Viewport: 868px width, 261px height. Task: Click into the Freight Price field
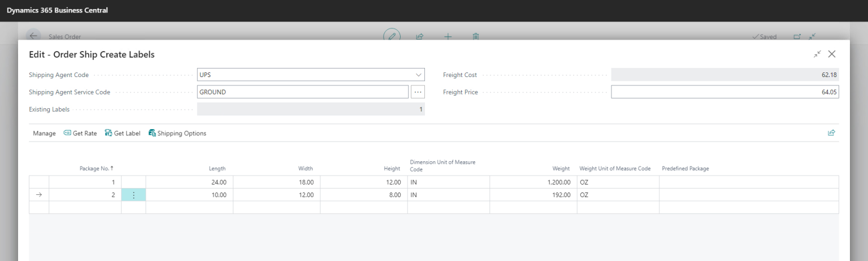[x=724, y=92]
